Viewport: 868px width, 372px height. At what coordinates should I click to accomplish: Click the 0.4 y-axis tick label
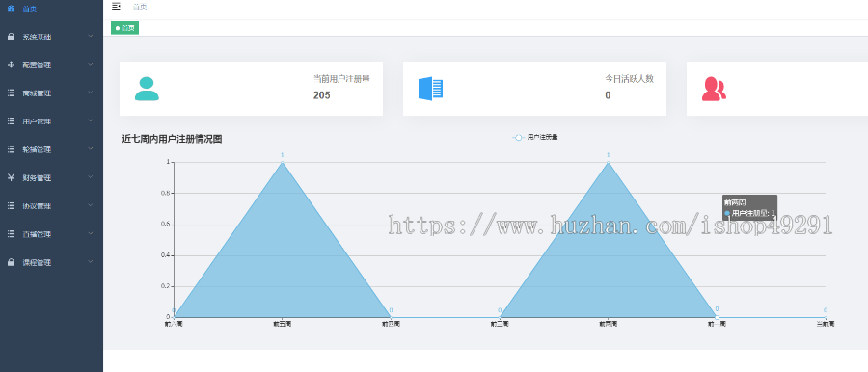[167, 255]
